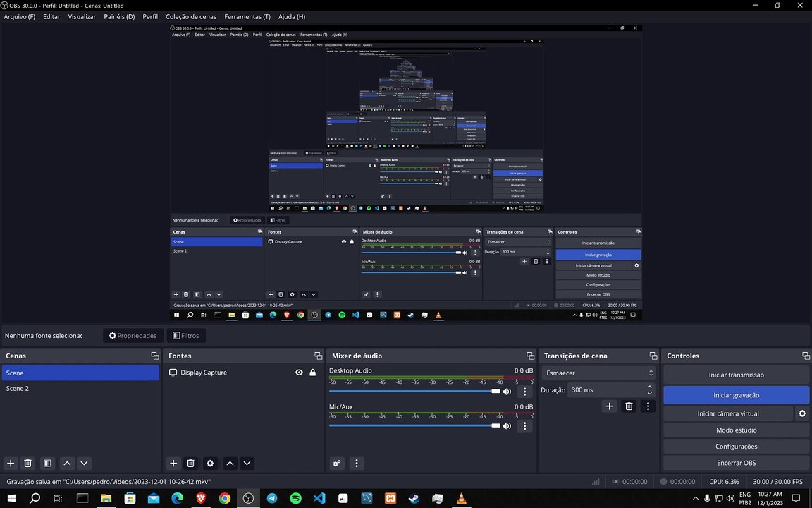The height and width of the screenshot is (508, 812).
Task: Launch Steam from the taskbar
Action: pos(414,498)
